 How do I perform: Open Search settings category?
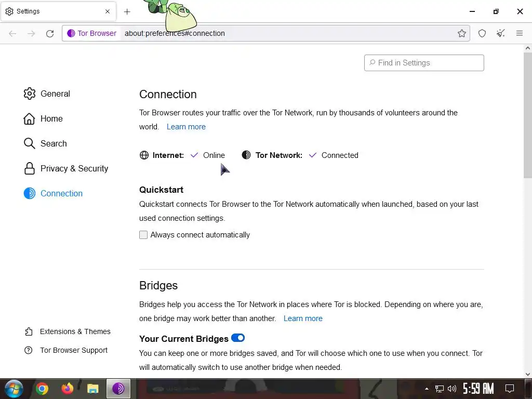[45, 143]
